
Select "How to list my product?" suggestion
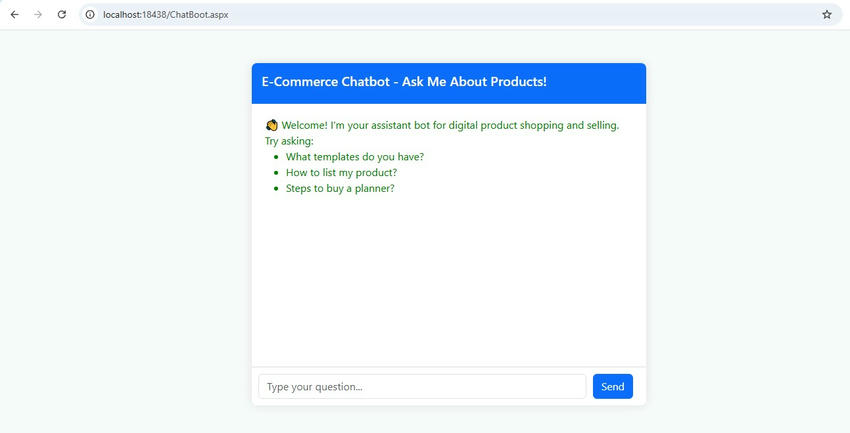pos(341,173)
